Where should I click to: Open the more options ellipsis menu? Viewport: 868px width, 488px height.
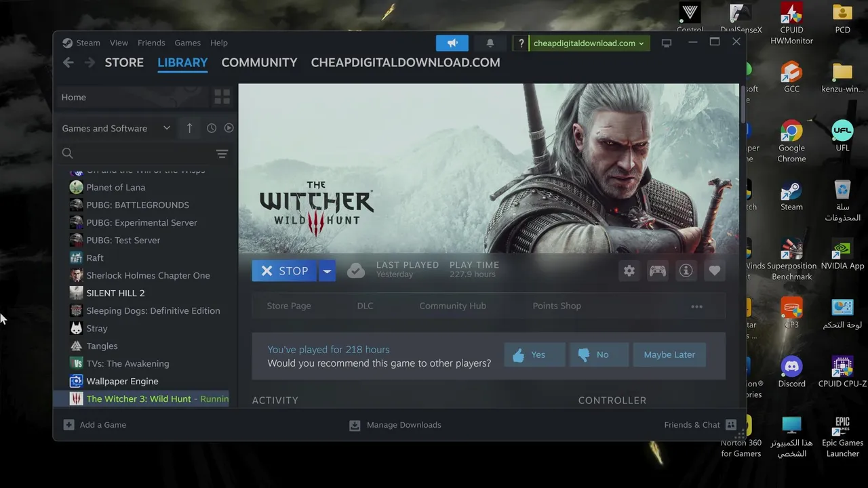click(696, 306)
